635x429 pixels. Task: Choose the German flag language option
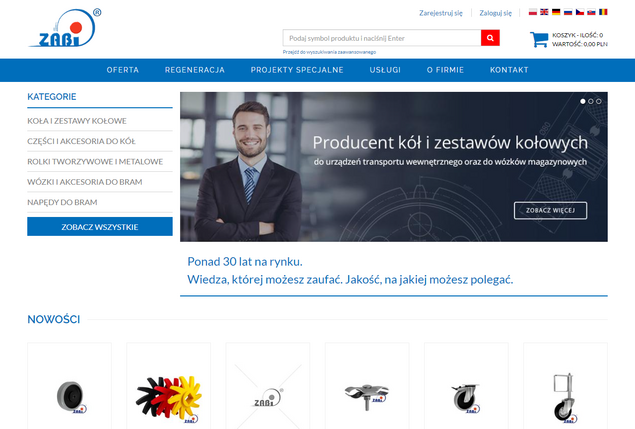556,13
